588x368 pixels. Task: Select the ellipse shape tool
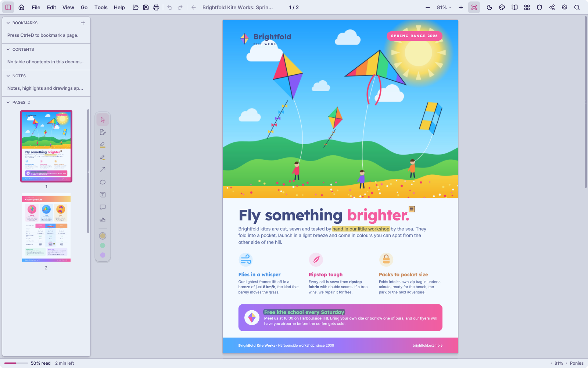click(103, 182)
